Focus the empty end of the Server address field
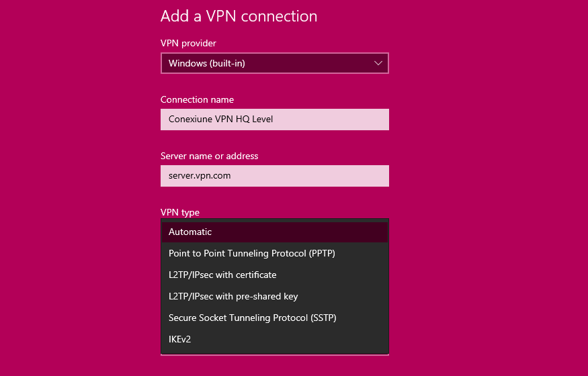This screenshot has height=376, width=588. (x=309, y=176)
